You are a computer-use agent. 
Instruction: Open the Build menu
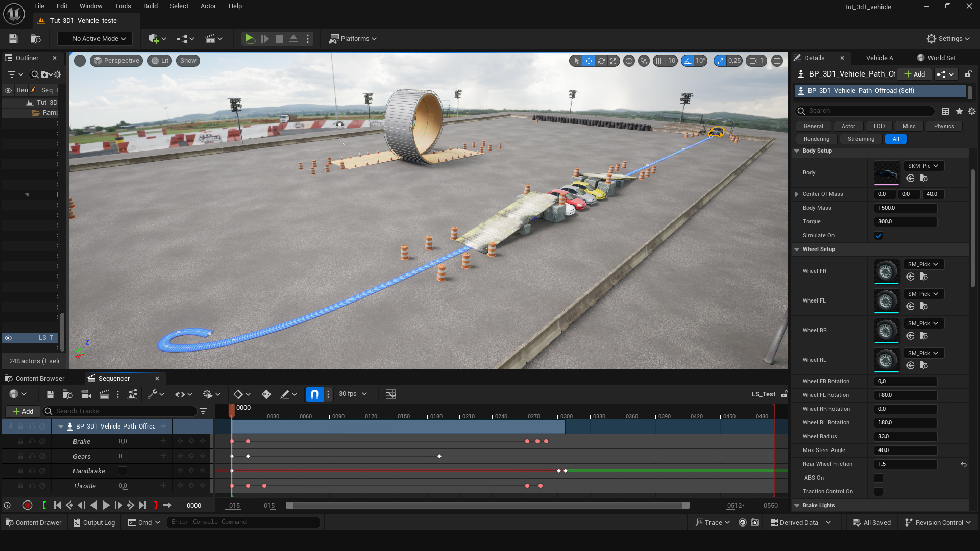(x=150, y=6)
